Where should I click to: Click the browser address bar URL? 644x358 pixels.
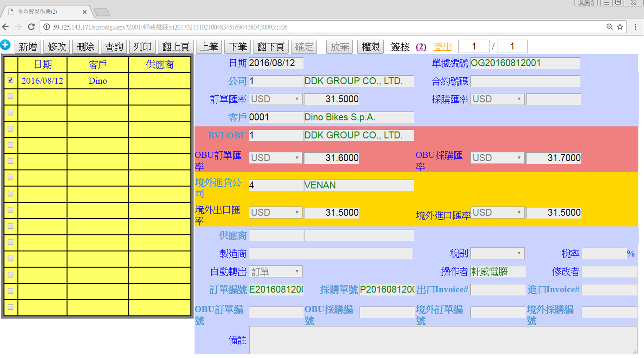[x=170, y=27]
